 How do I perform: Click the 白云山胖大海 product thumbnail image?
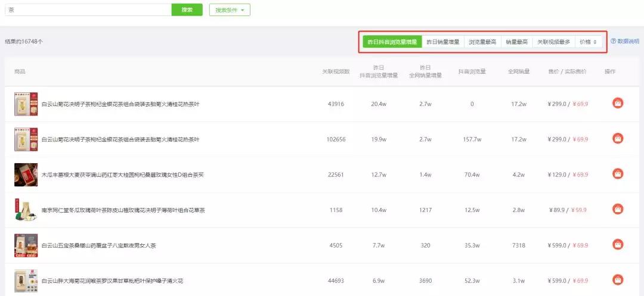tap(26, 281)
